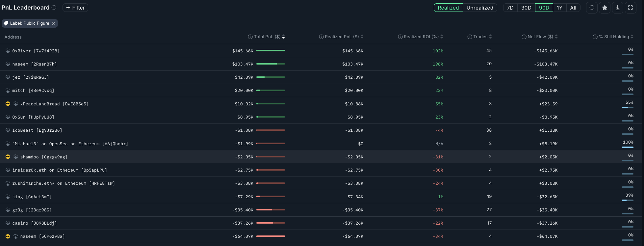
Task: Click Total PnL bar for jez
Action: (x=270, y=77)
